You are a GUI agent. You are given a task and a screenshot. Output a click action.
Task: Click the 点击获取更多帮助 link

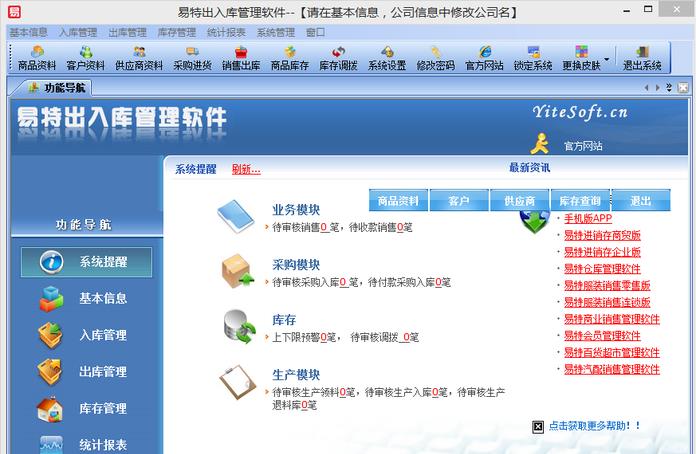pos(594,426)
